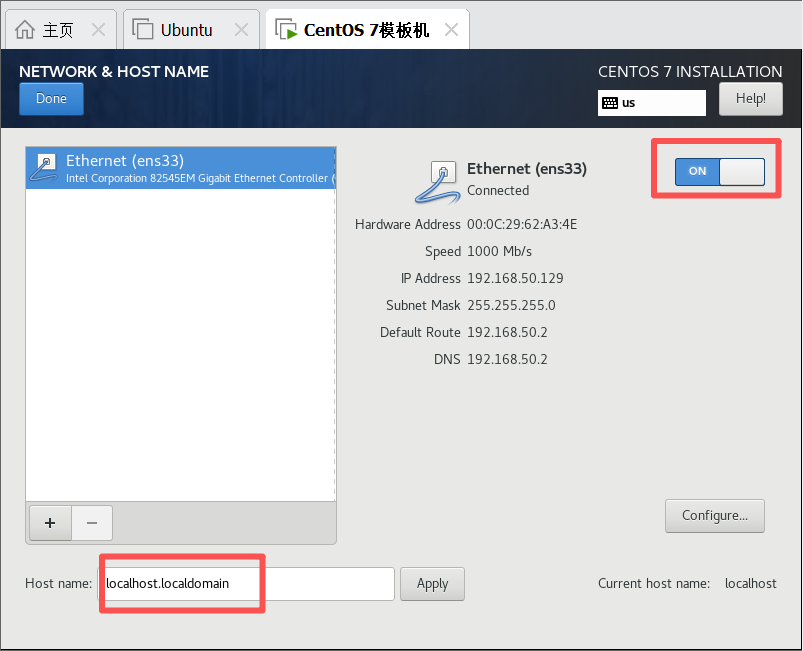Select Ethernet (ens33) in the device list
803x651 pixels.
(181, 168)
